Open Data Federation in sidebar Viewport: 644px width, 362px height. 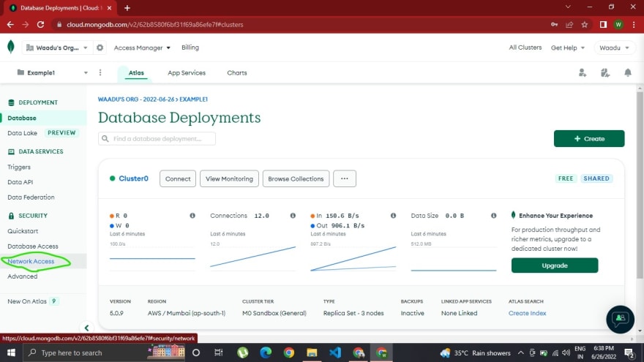pyautogui.click(x=31, y=197)
